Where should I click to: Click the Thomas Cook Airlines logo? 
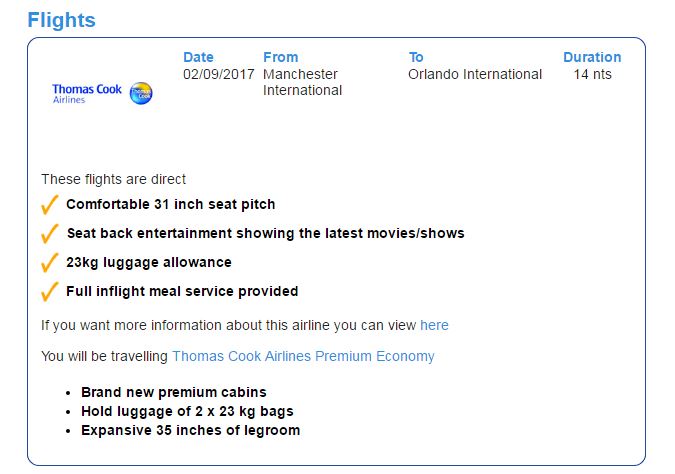[x=102, y=94]
